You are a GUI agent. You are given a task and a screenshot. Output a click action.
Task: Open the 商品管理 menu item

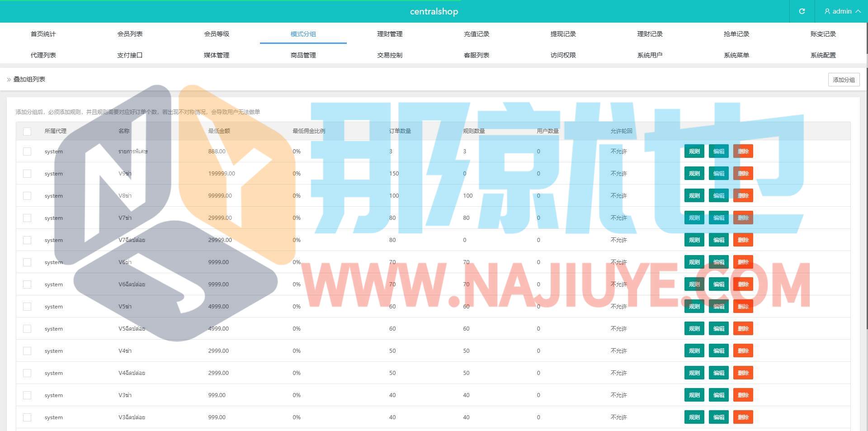tap(303, 55)
